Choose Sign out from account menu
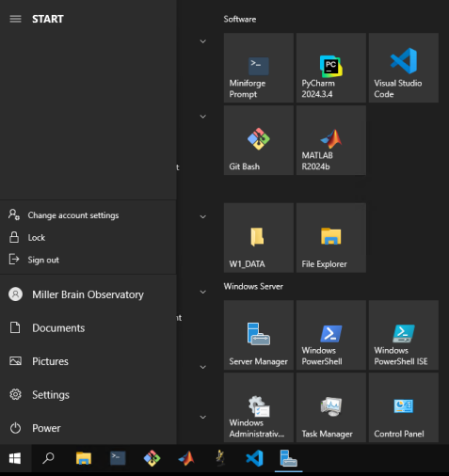 click(88, 260)
